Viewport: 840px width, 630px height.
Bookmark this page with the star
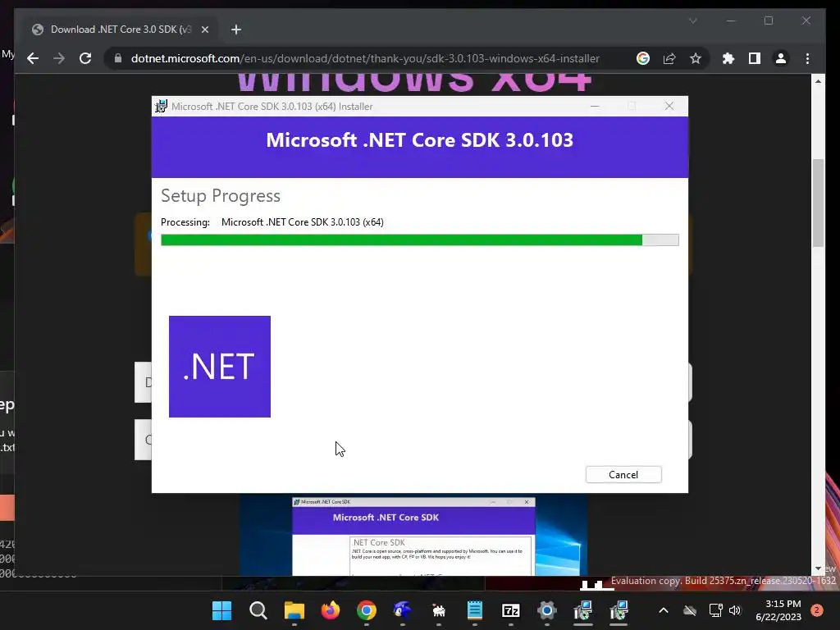696,58
